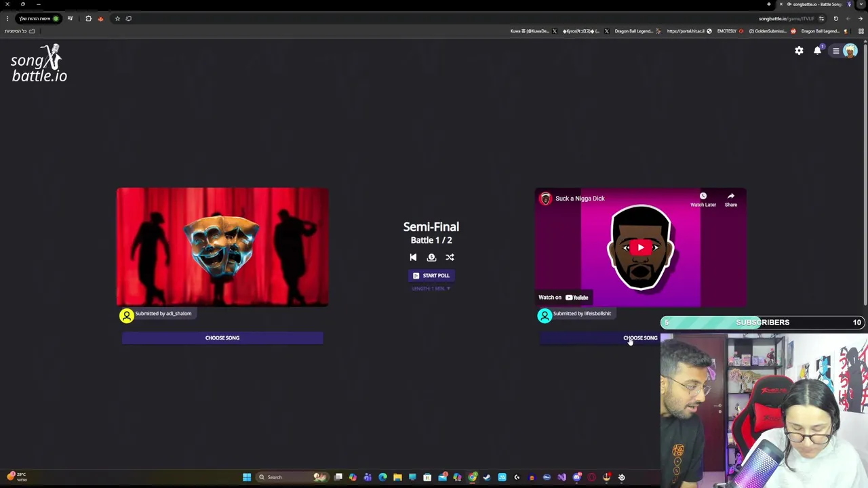Open the Windows Start menu
The height and width of the screenshot is (488, 868).
(x=247, y=477)
